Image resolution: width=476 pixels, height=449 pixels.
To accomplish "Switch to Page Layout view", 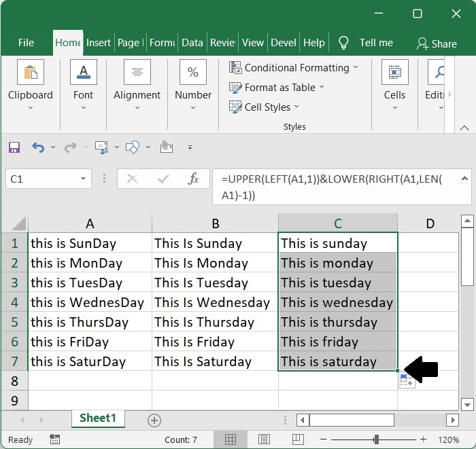I will (264, 439).
